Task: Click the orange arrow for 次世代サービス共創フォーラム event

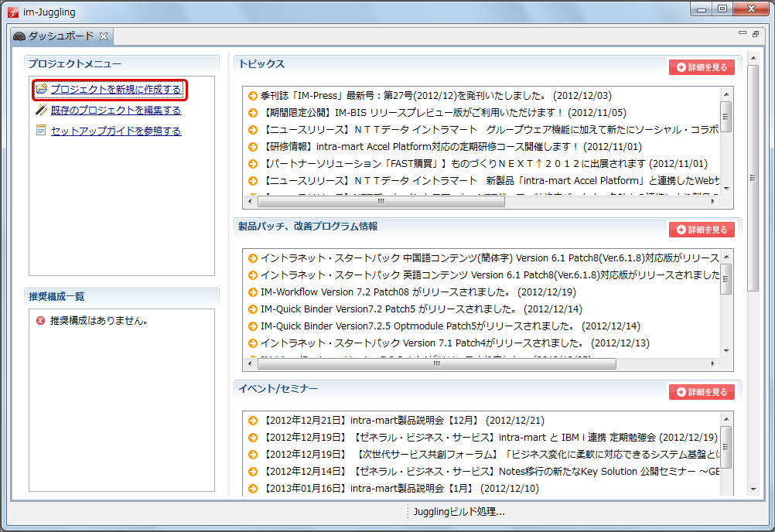Action: [253, 455]
